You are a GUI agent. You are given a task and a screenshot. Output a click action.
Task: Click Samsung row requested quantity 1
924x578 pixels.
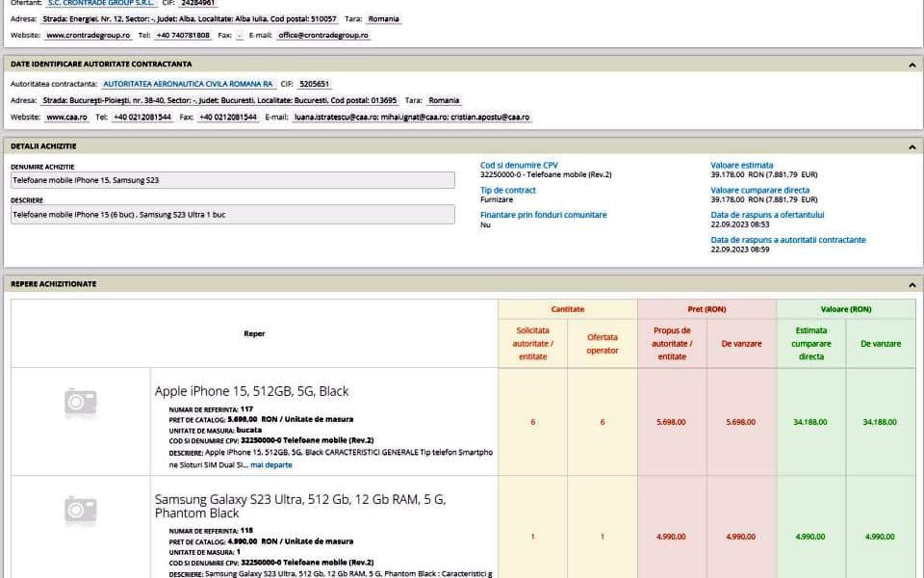point(532,537)
